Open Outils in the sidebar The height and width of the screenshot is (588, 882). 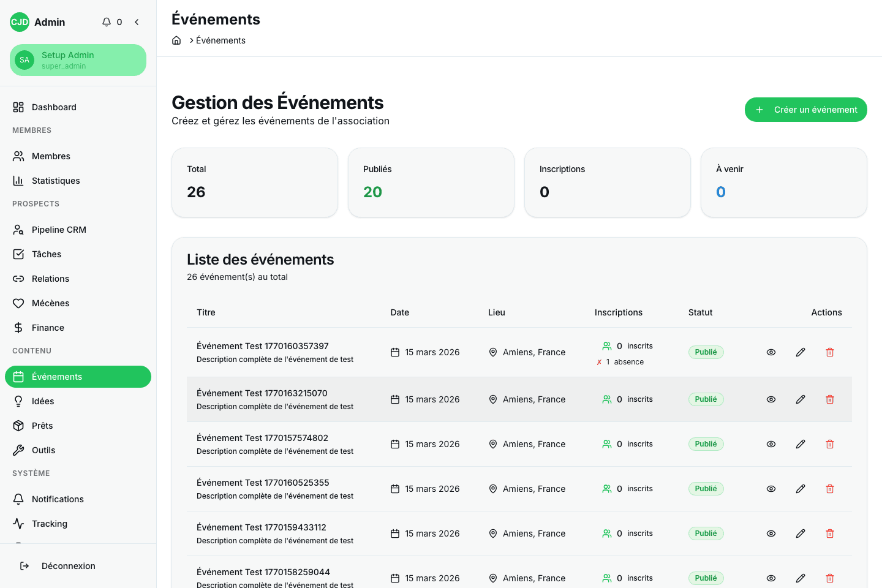78,450
